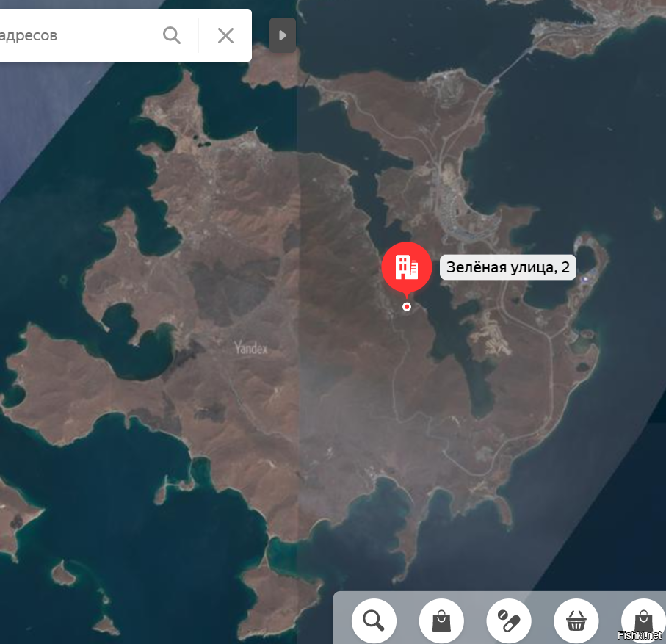Viewport: 666px width, 644px height.
Task: Expand the side panel with the arrow button
Action: [x=283, y=35]
